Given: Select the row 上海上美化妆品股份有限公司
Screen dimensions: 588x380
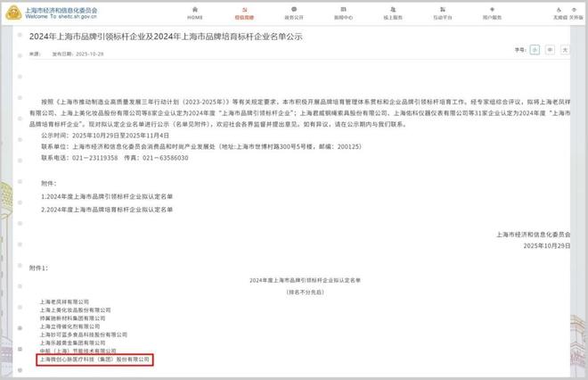Looking at the screenshot, I should tap(76, 310).
